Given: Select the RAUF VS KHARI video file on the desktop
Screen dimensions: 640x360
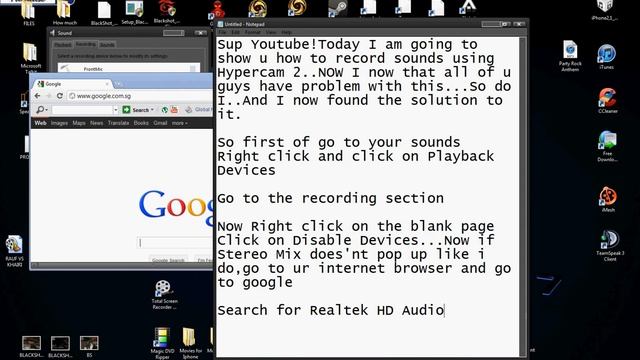Looking at the screenshot, I should point(14,251).
